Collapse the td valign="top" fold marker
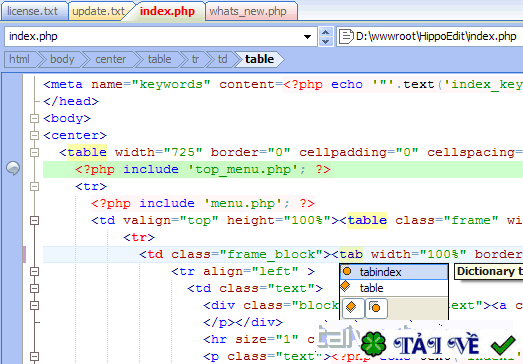 click(34, 221)
